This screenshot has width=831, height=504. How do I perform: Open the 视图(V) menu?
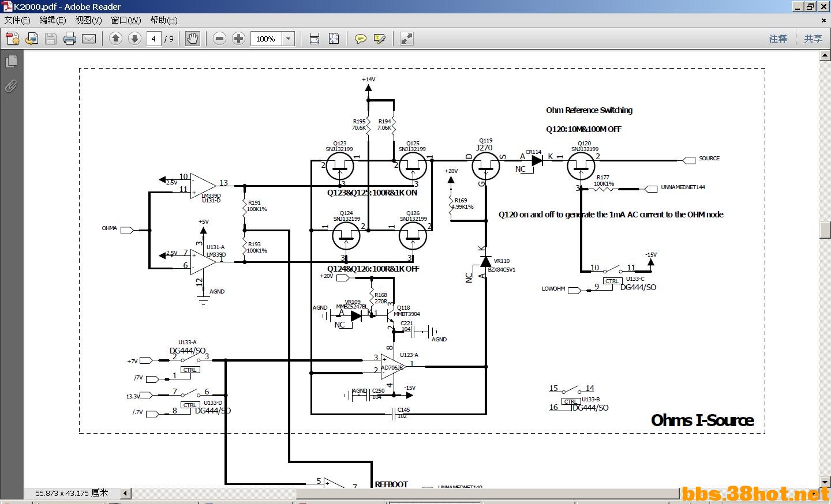(x=88, y=20)
